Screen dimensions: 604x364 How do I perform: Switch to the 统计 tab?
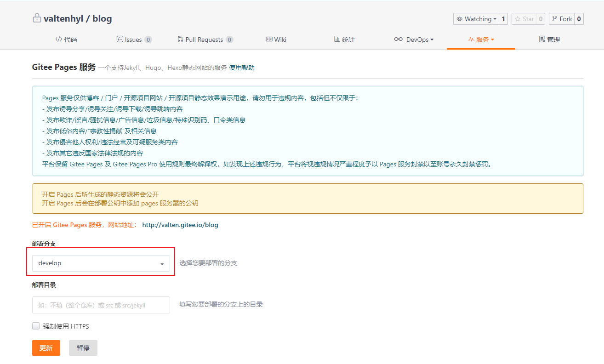click(344, 40)
